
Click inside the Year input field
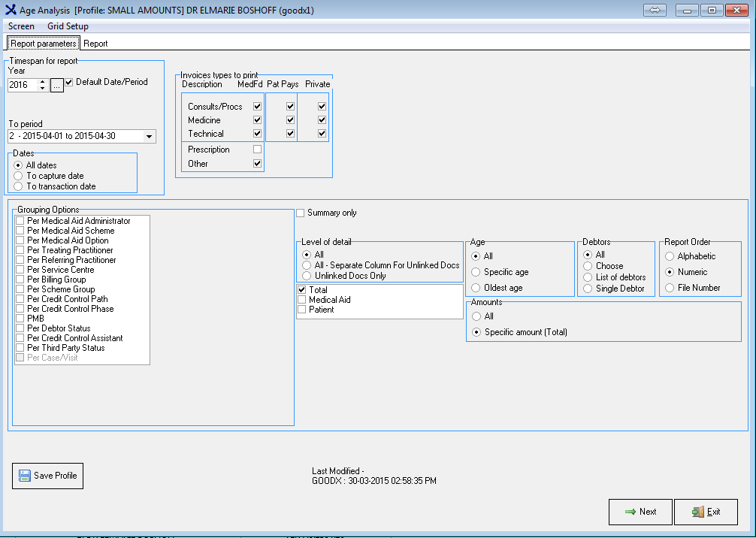(x=21, y=85)
